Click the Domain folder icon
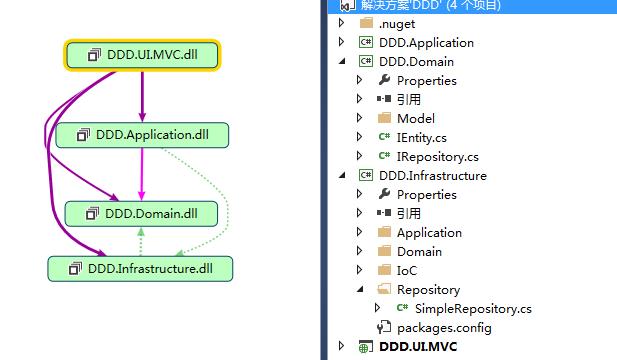The image size is (617, 360). click(384, 251)
